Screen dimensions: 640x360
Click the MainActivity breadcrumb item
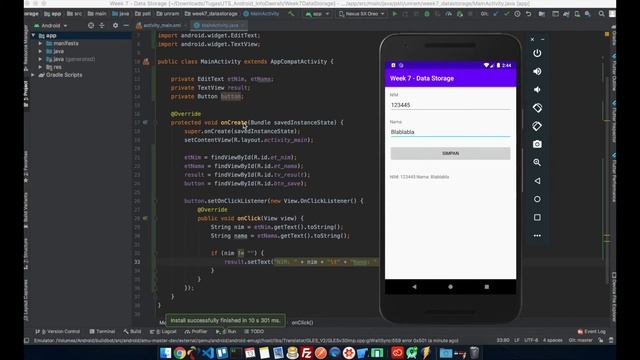[x=261, y=14]
